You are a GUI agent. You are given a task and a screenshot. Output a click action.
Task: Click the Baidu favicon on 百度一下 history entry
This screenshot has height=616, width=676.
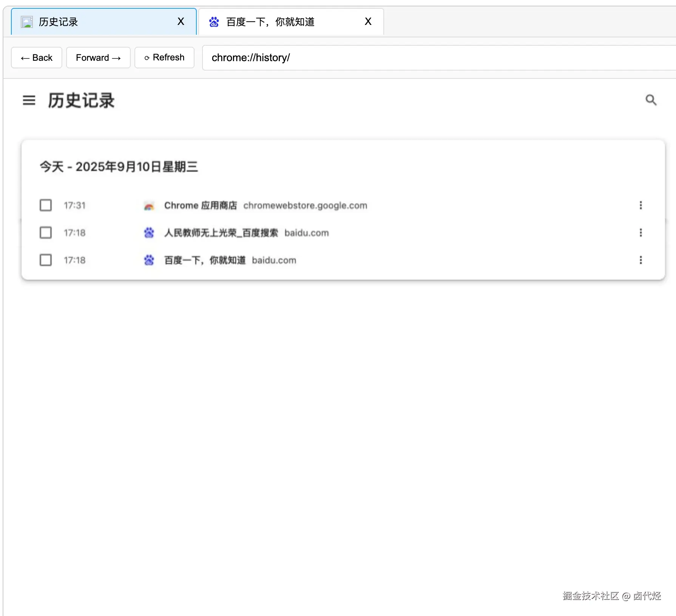click(x=149, y=260)
